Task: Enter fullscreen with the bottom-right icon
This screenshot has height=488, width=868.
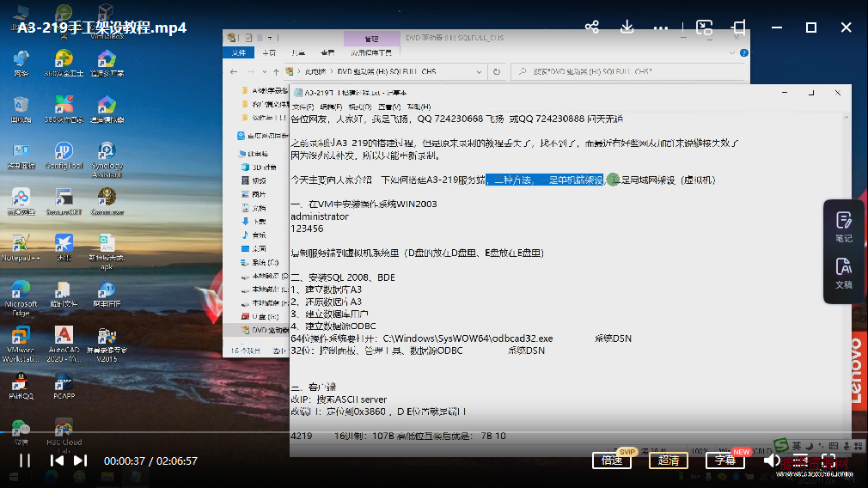Action: (828, 461)
